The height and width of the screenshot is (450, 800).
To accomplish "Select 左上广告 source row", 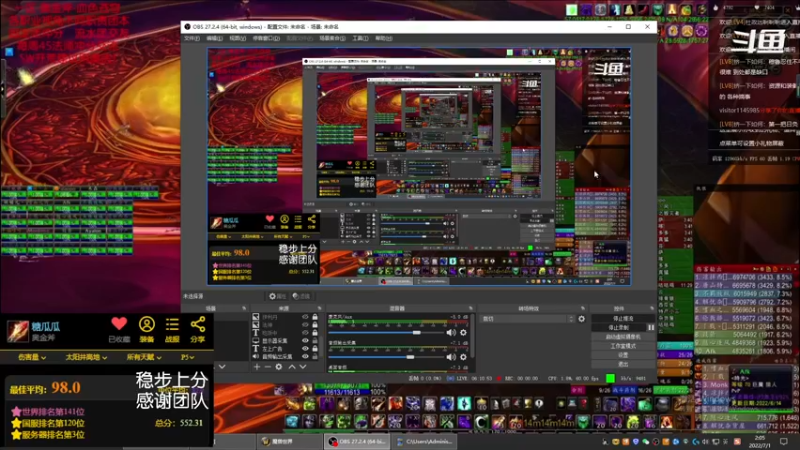I will [286, 348].
